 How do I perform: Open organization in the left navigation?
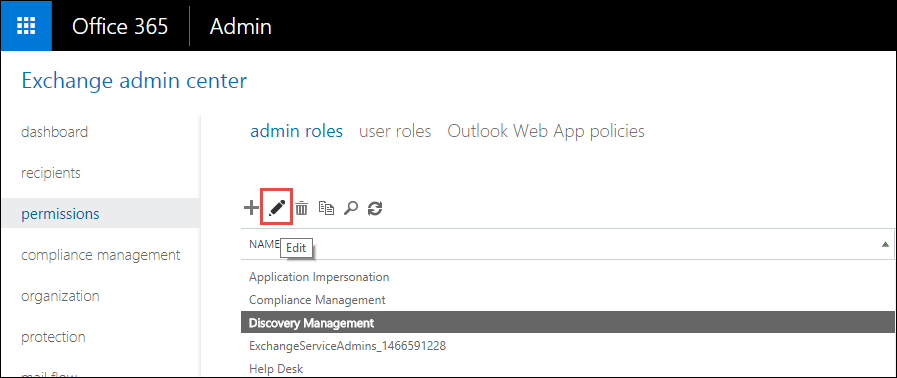click(x=60, y=296)
